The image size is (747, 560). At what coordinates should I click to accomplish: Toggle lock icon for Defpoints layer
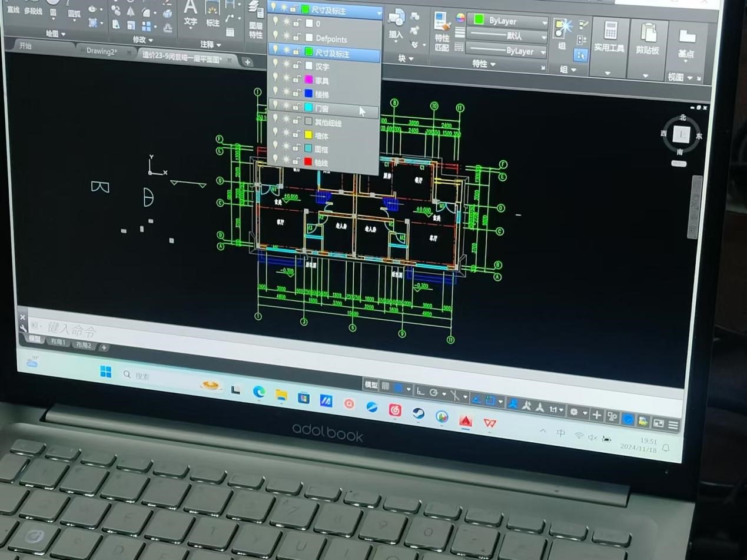tap(297, 38)
